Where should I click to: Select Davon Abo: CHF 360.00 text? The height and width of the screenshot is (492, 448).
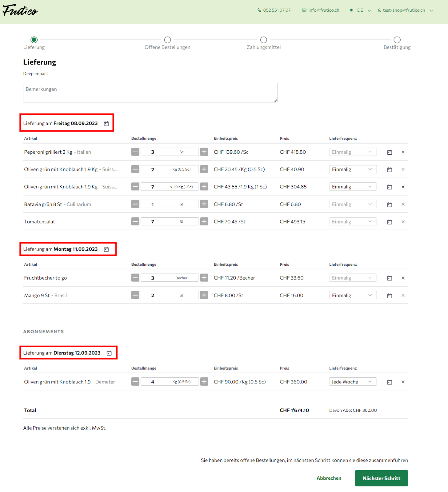click(353, 410)
